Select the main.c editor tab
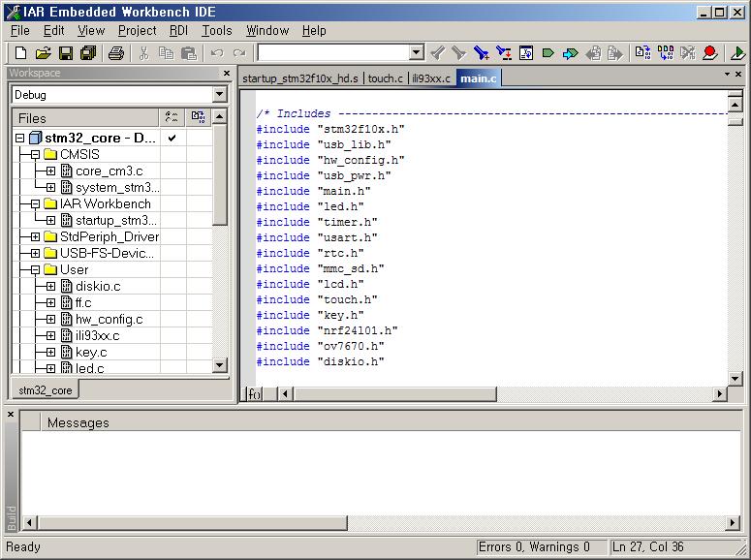751x560 pixels. tap(479, 78)
